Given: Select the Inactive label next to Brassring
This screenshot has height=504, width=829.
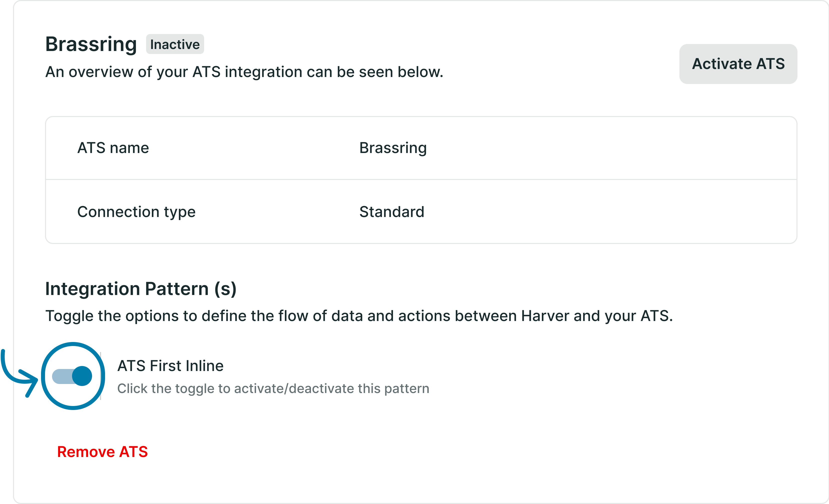Looking at the screenshot, I should point(175,44).
